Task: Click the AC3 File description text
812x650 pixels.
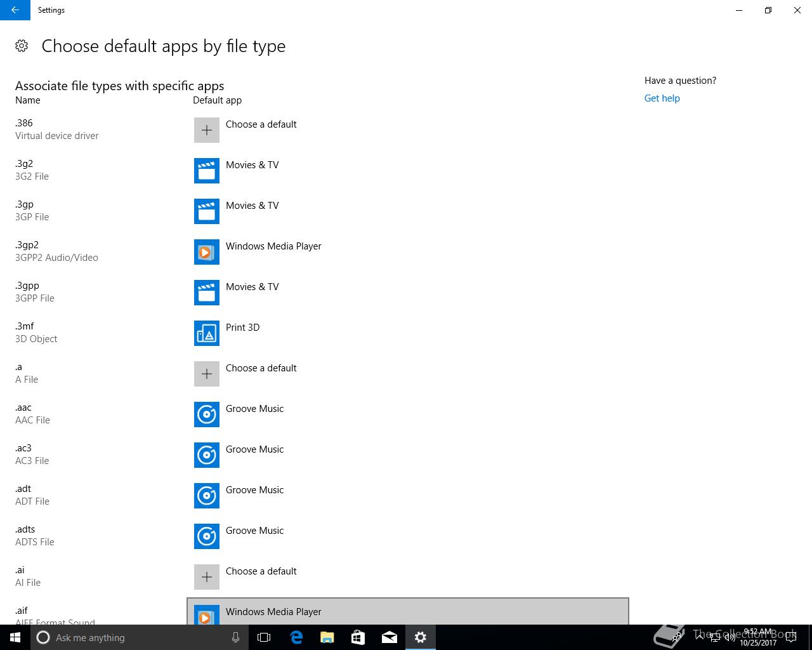Action: point(32,461)
